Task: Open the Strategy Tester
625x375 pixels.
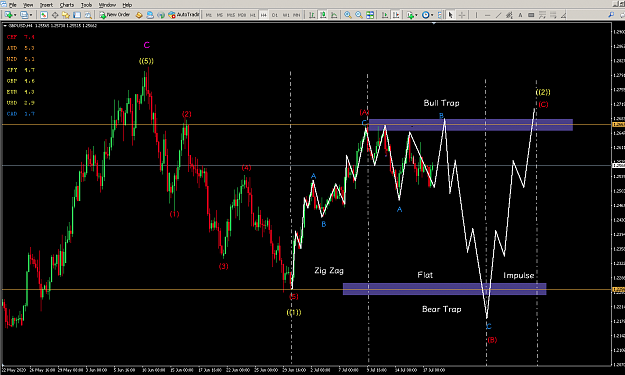Action: pyautogui.click(x=88, y=15)
